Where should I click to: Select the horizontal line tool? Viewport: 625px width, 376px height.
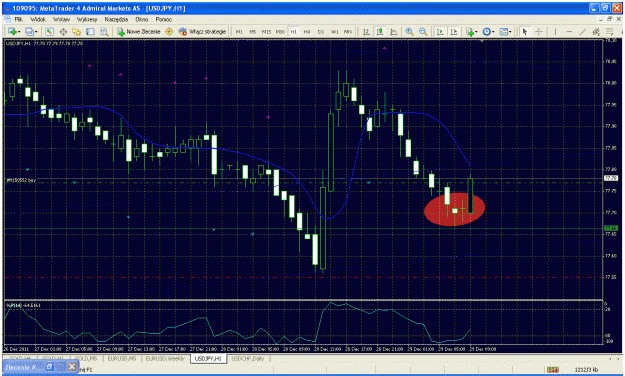tap(569, 31)
